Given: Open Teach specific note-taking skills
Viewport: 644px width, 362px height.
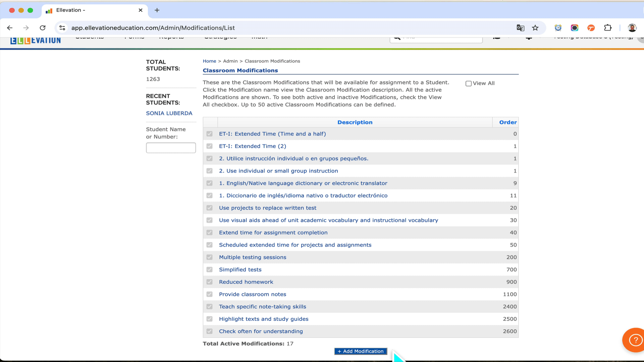Looking at the screenshot, I should [262, 307].
